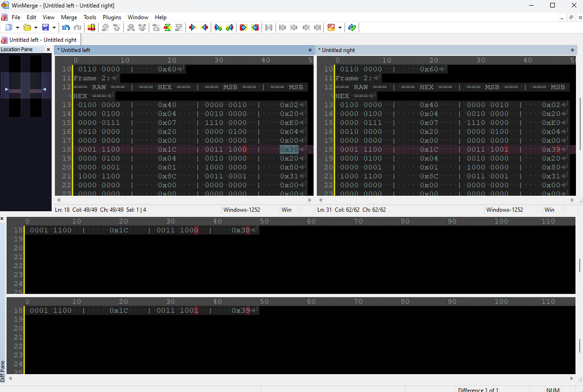Click the All Left copy icon
Screen dimensions: 583x392
(255, 28)
